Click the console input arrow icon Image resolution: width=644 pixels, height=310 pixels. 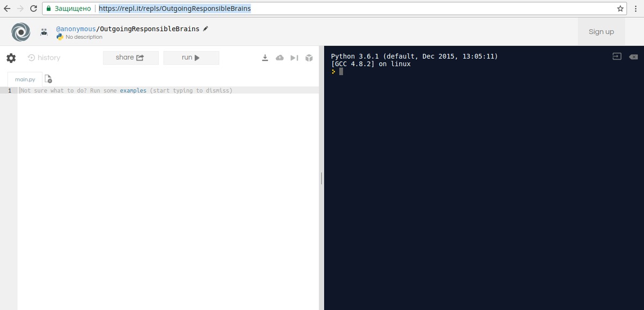(617, 57)
